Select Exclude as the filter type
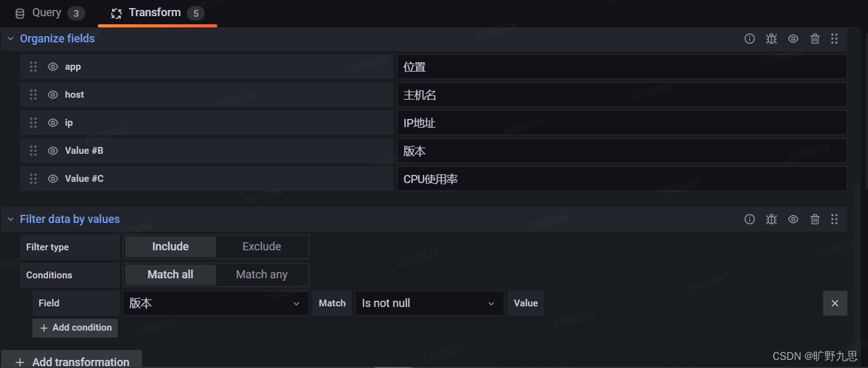 click(262, 247)
